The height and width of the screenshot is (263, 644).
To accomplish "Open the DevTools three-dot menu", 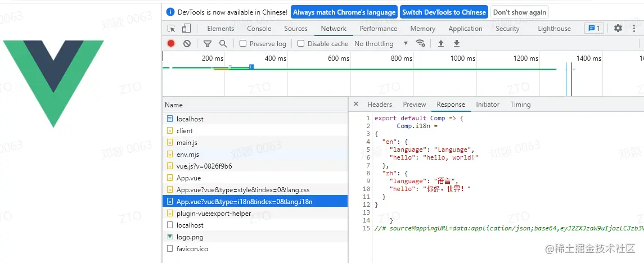I will [x=634, y=28].
